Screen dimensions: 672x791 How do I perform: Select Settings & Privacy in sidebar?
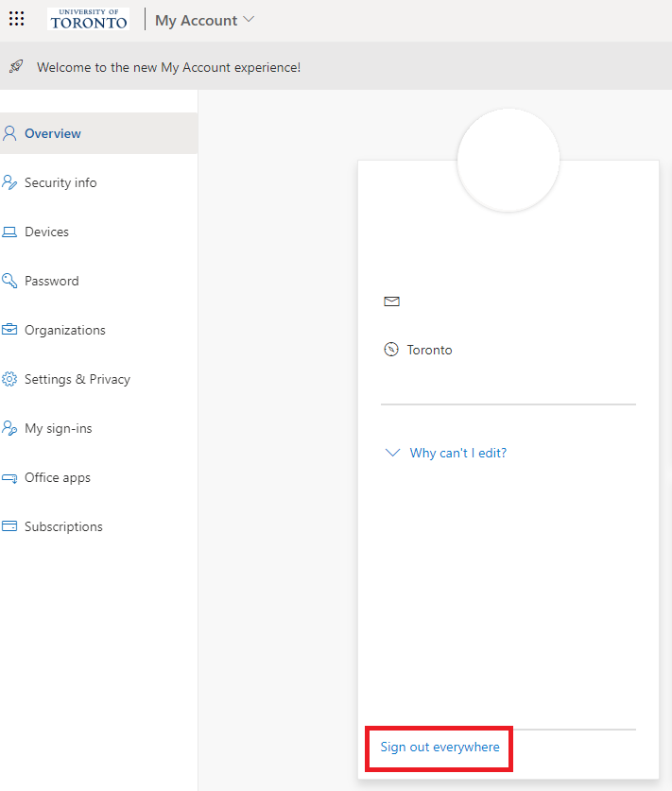click(x=78, y=379)
